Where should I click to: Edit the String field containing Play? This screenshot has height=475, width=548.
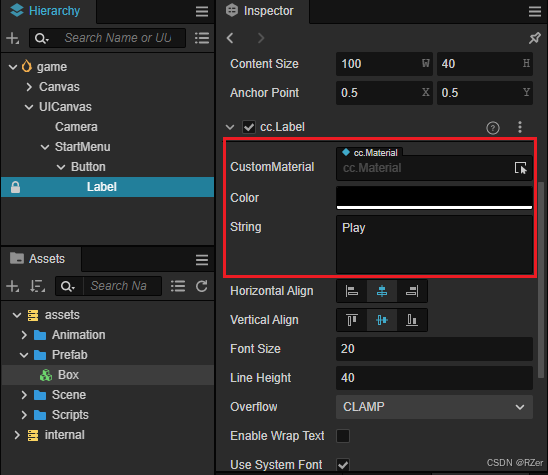click(434, 244)
